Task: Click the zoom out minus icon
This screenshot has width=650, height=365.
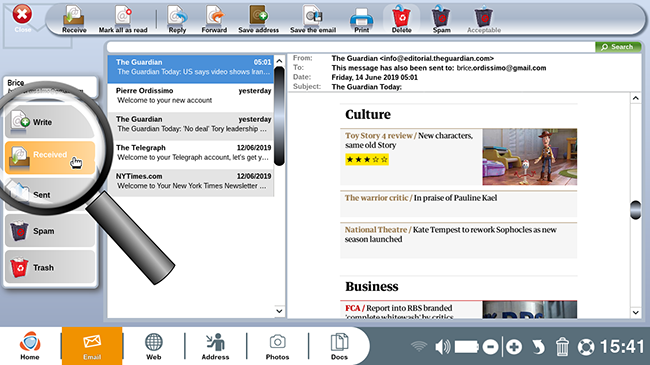Action: pos(490,347)
